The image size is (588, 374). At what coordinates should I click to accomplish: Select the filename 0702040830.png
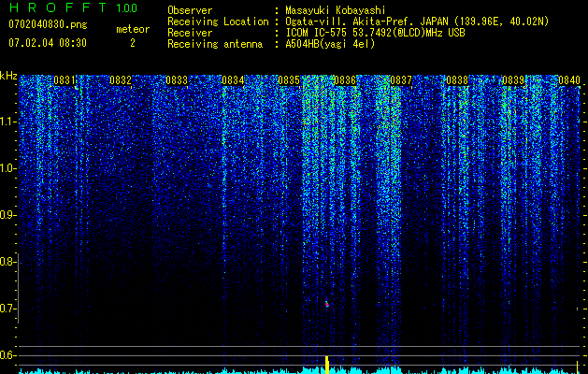48,24
